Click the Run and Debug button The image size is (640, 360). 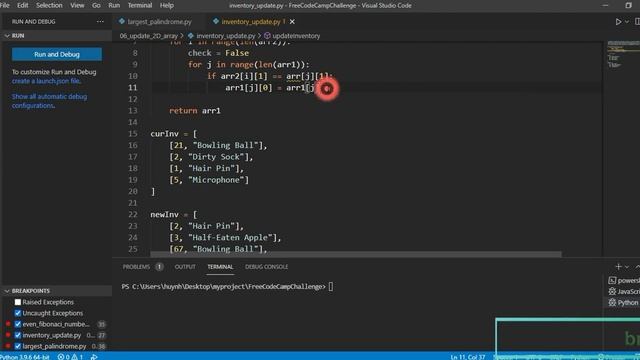pyautogui.click(x=57, y=54)
